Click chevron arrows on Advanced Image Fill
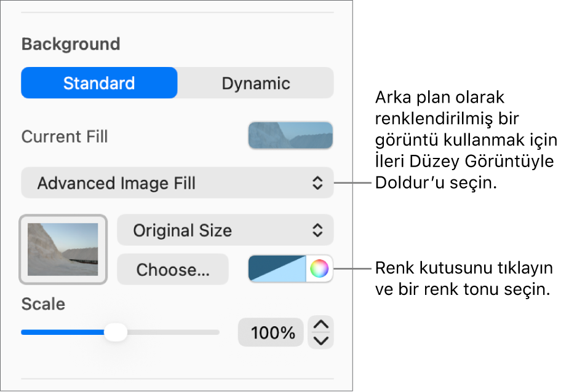 coord(317,182)
